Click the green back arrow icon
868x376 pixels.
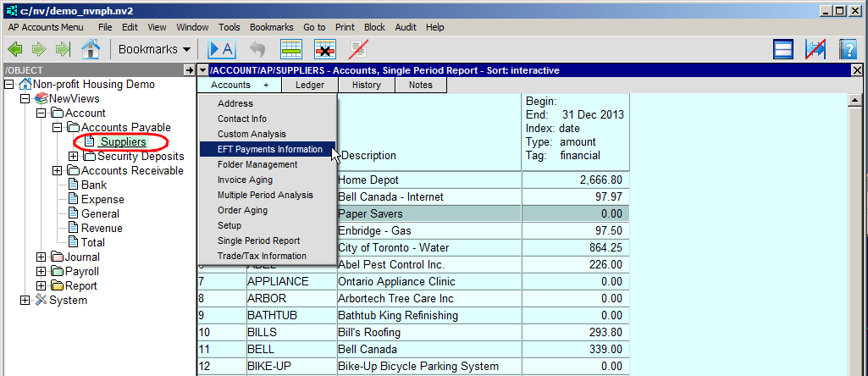point(14,49)
